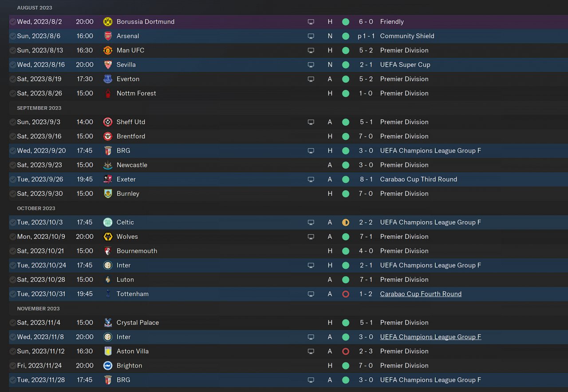Click the TV icon on Wolves row
568x392 pixels.
[311, 237]
